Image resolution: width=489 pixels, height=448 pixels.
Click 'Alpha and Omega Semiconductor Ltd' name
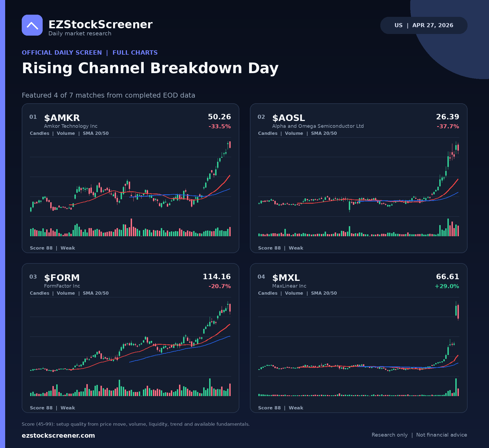click(x=318, y=126)
